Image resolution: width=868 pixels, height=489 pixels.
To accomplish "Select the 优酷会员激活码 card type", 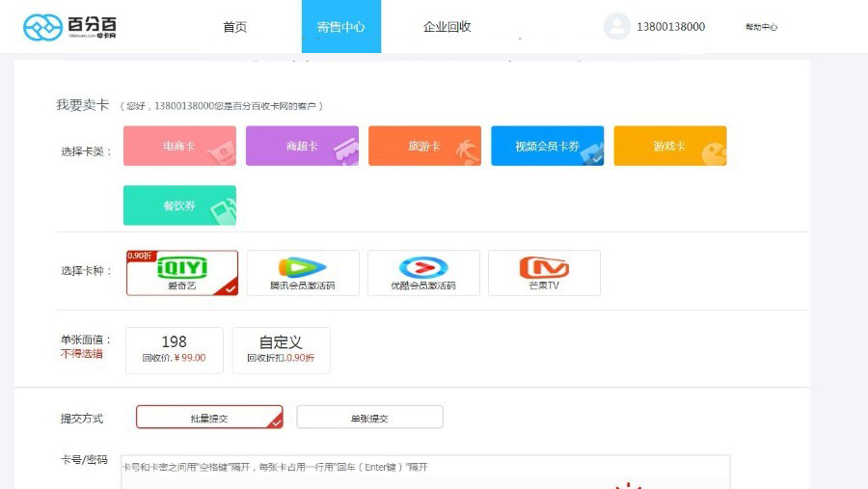I will pyautogui.click(x=423, y=272).
